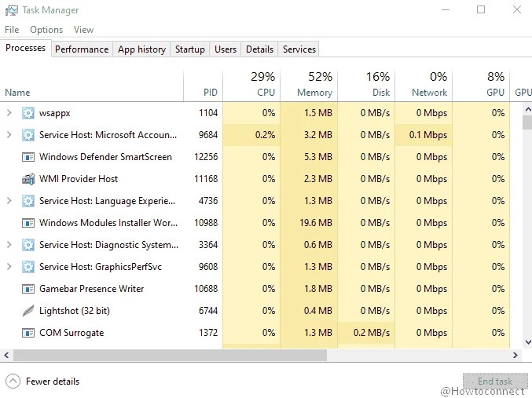Screen dimensions: 532x398
Task: Click the Fewer details circle arrow icon
Action: pos(13,382)
